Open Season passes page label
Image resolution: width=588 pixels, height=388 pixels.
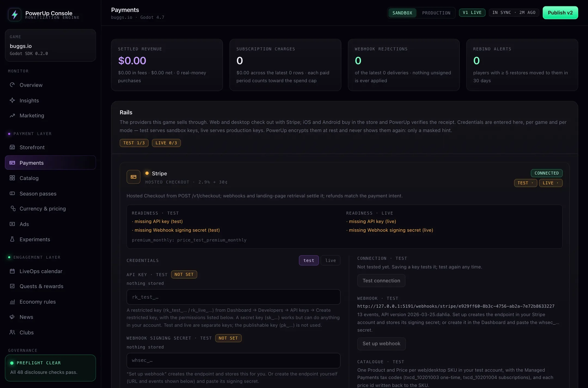pyautogui.click(x=38, y=194)
